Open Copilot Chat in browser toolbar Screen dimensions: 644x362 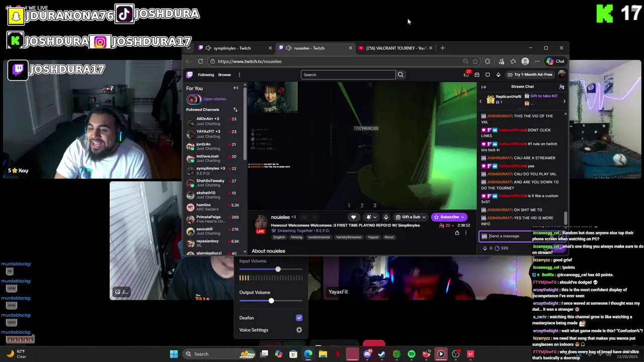(555, 61)
